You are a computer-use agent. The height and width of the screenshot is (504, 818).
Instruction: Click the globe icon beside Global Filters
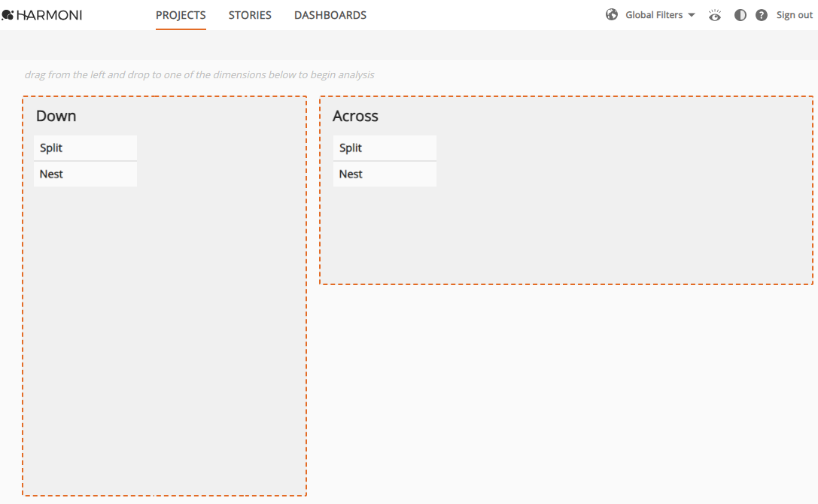tap(612, 14)
